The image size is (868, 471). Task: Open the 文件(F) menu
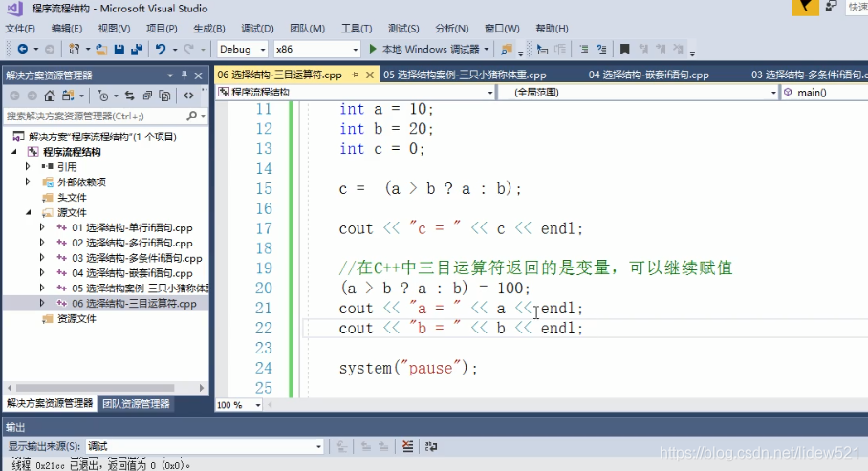(x=20, y=29)
